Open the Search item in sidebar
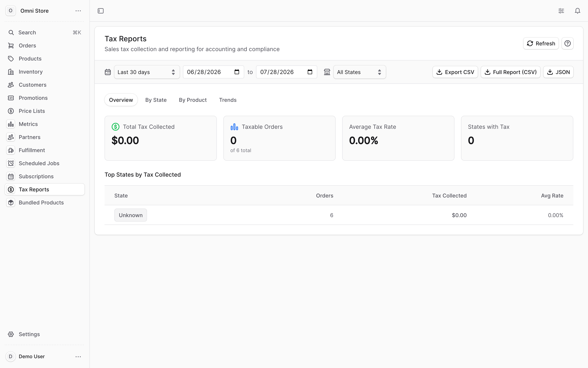The height and width of the screenshot is (368, 588). [x=45, y=32]
